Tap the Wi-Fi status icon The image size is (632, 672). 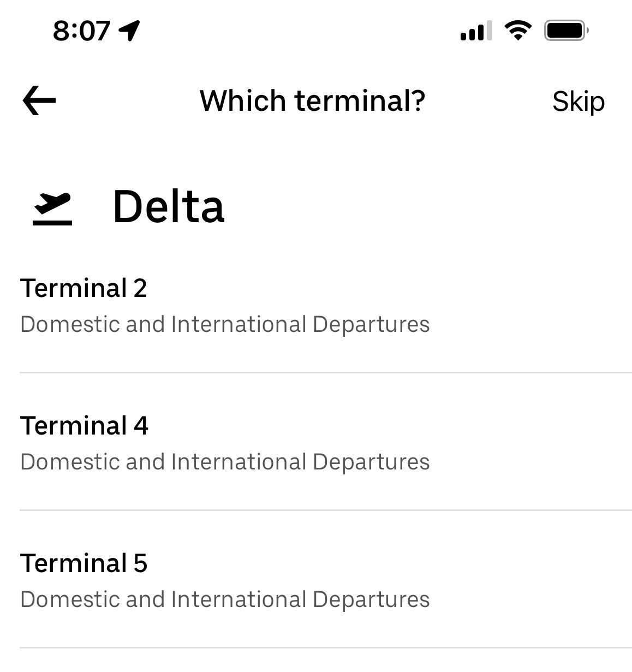tap(518, 30)
